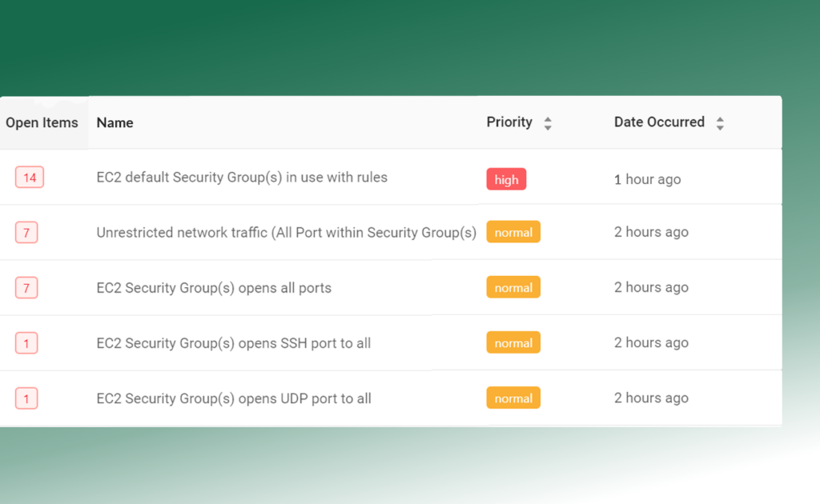The height and width of the screenshot is (504, 820).
Task: Open the opens SSH port to all finding
Action: [x=233, y=343]
